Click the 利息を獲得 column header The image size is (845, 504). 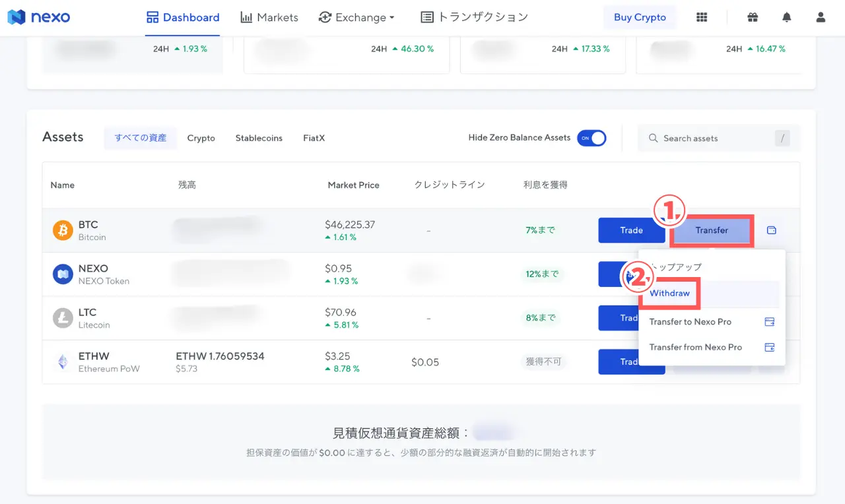coord(545,185)
